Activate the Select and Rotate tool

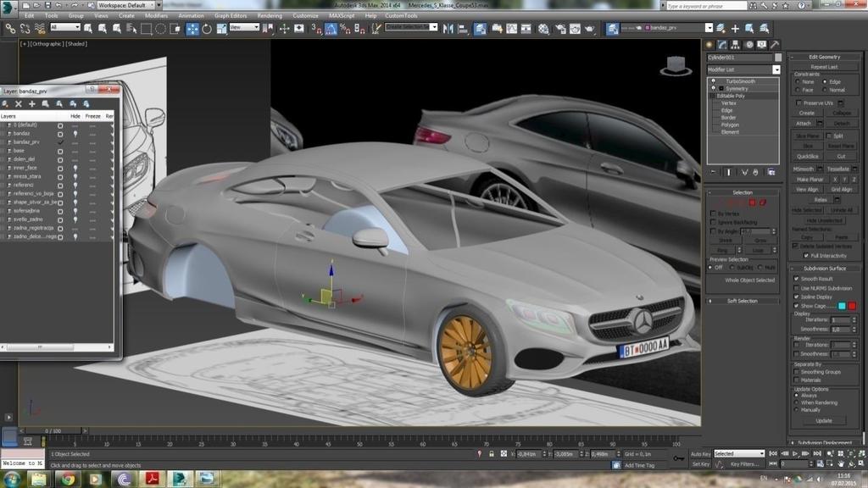click(207, 29)
